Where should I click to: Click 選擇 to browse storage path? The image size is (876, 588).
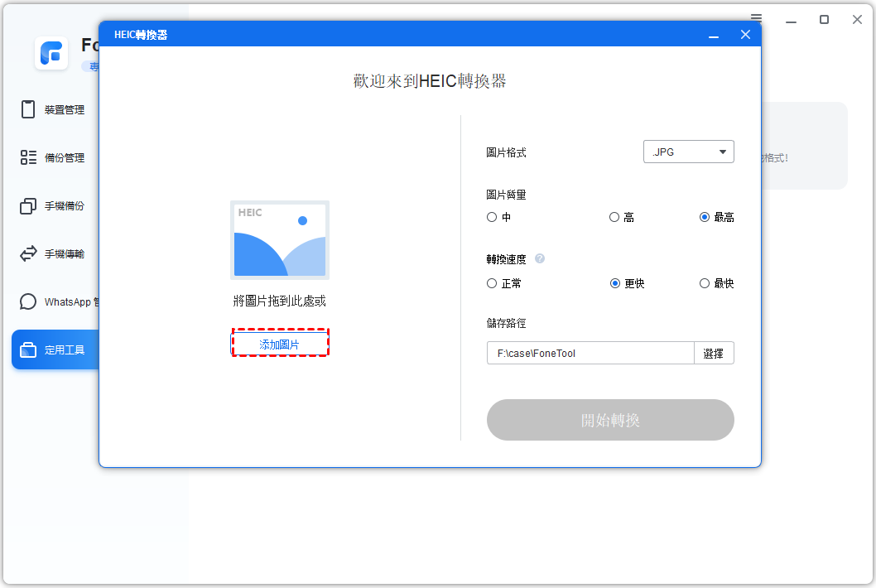714,353
